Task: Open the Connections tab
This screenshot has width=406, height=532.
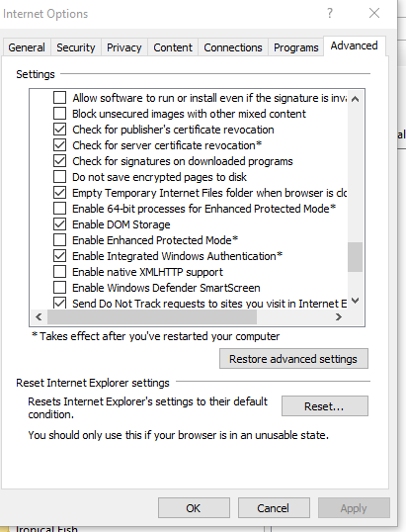Action: pyautogui.click(x=233, y=47)
